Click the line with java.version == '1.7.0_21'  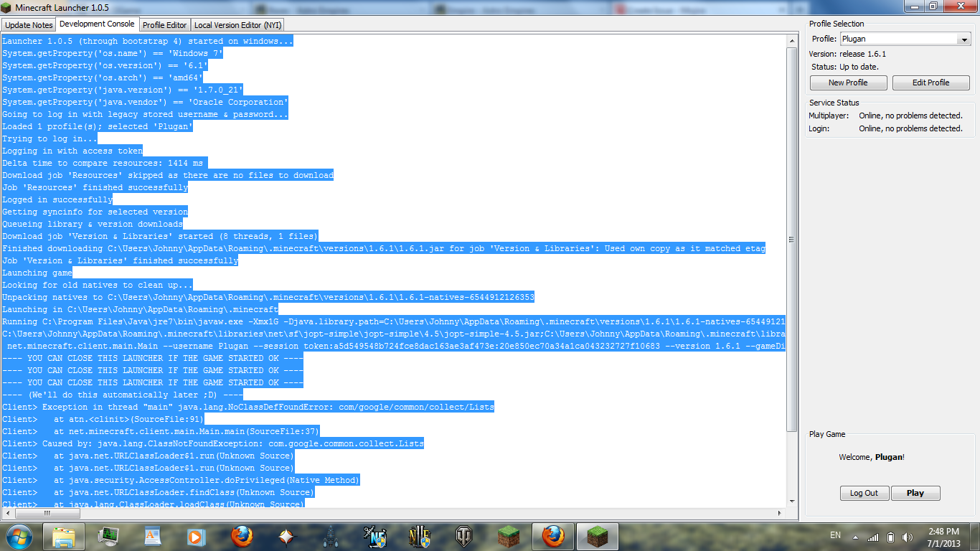(x=123, y=90)
